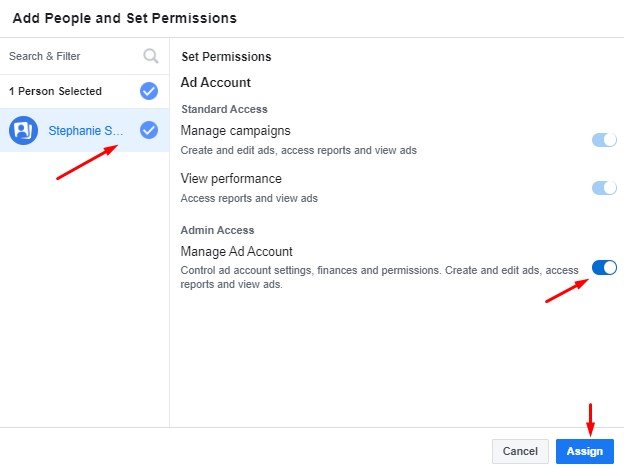Click the 1 Person Selected text
Screen dimensions: 624x472
click(x=55, y=91)
